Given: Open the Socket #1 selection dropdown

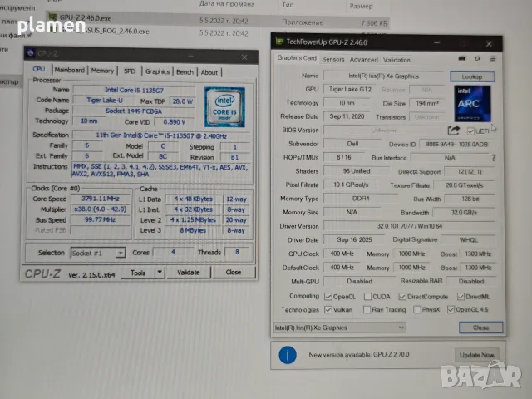Looking at the screenshot, I should [98, 253].
